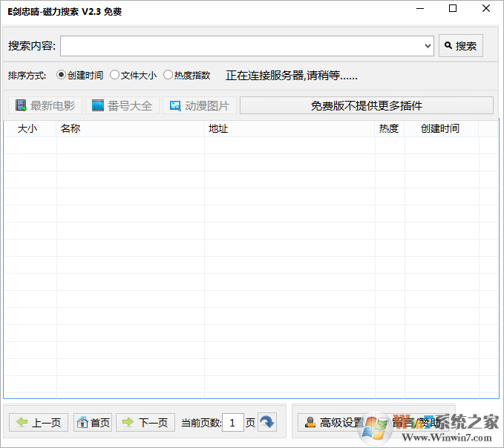Select the 创建时间 sort radio button
The image size is (504, 448).
click(62, 75)
